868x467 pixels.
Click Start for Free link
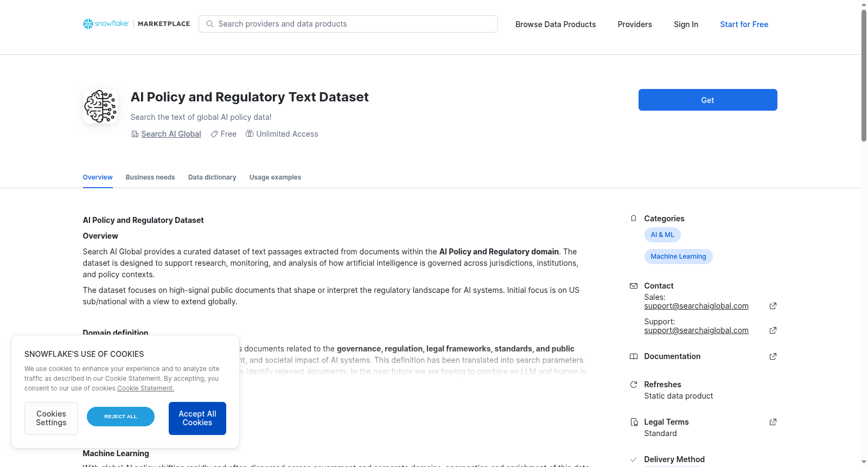[x=744, y=24]
